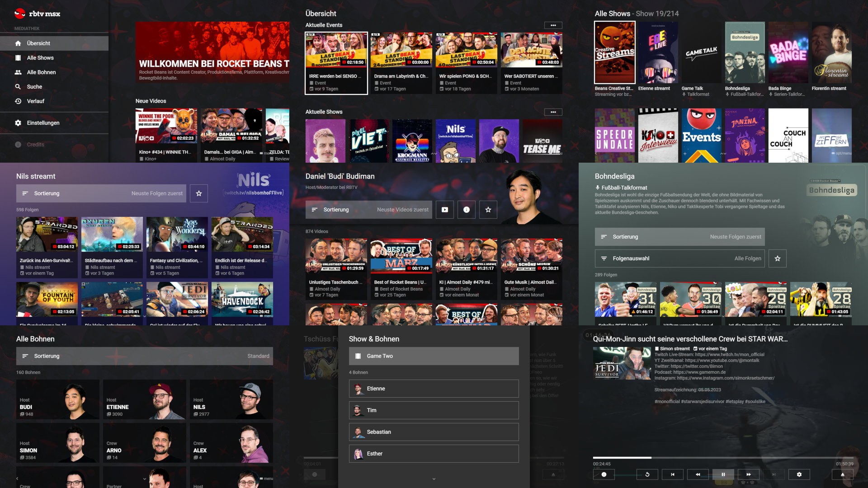Seek using the video progress bar
The image size is (868, 488).
pos(723,458)
